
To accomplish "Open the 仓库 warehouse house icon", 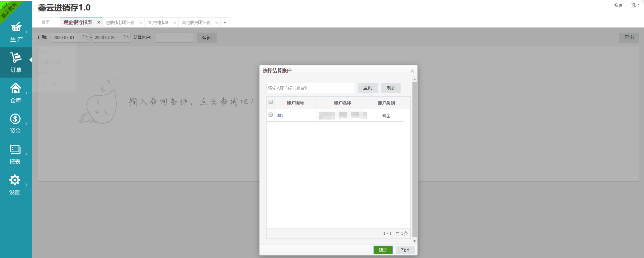I will [15, 88].
